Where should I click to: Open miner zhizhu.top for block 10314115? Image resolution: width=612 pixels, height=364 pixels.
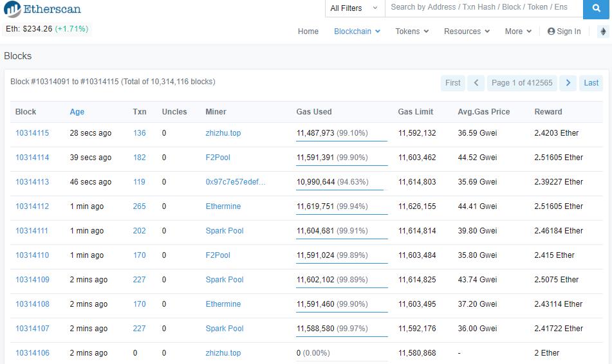(x=223, y=133)
